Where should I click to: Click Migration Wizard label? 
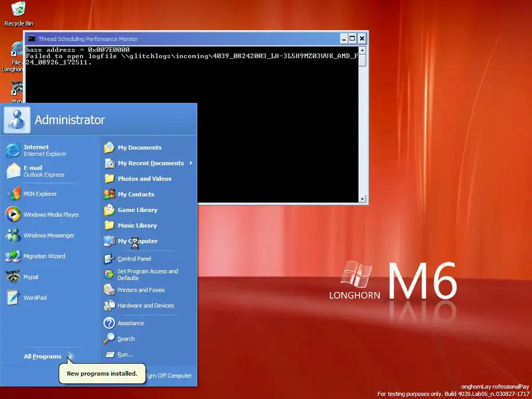[x=44, y=256]
